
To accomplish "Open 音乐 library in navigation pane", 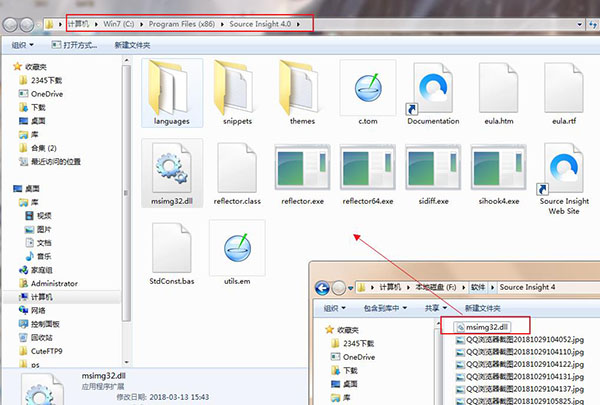I will coord(39,256).
